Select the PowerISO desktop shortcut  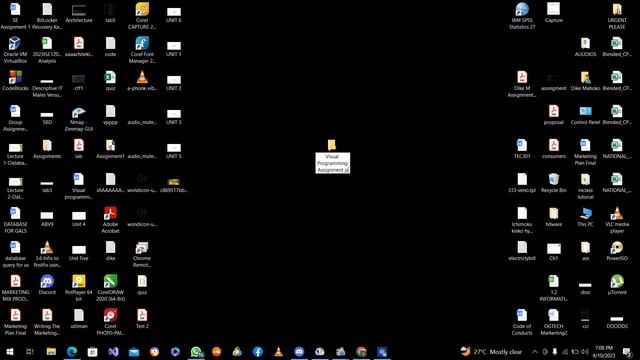(617, 250)
